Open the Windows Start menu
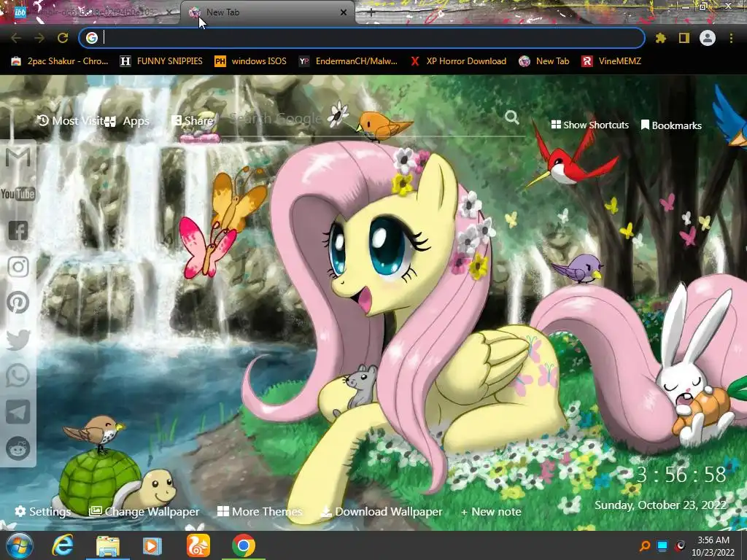Image resolution: width=747 pixels, height=560 pixels. click(19, 545)
